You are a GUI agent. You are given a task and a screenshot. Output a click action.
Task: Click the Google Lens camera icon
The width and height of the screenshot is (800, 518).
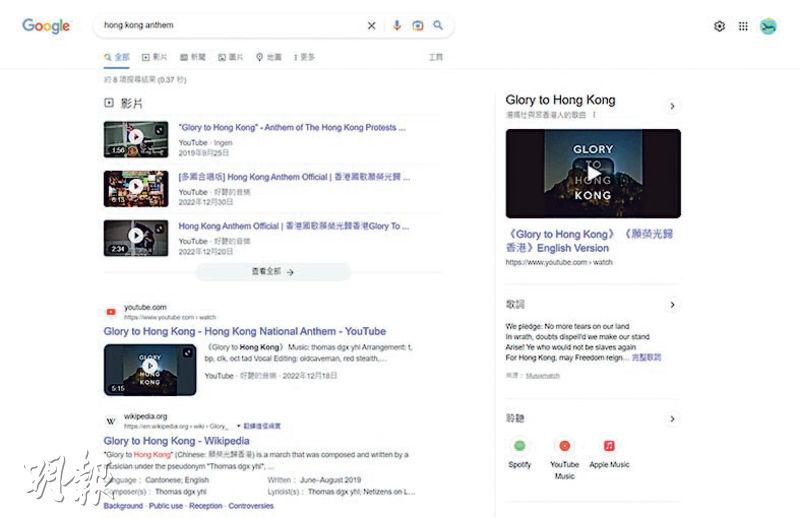click(417, 26)
